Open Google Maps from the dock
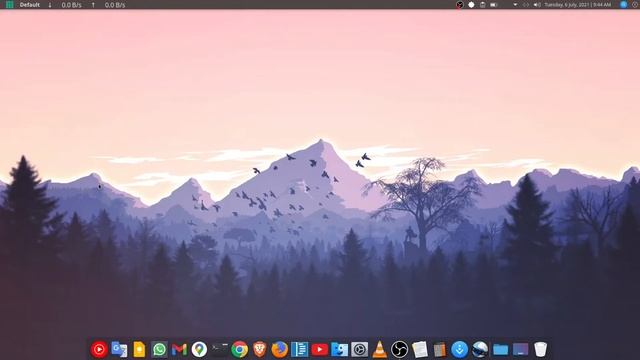The image size is (640, 360). 199,349
